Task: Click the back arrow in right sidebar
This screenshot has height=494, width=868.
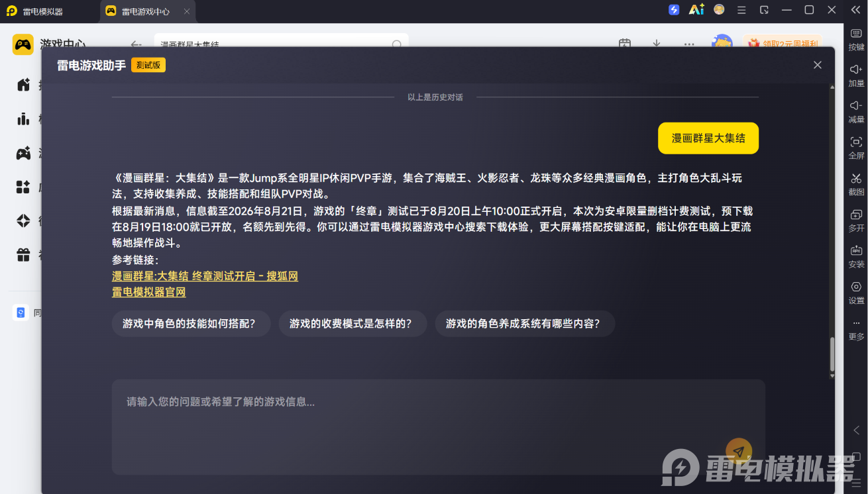Action: click(856, 430)
